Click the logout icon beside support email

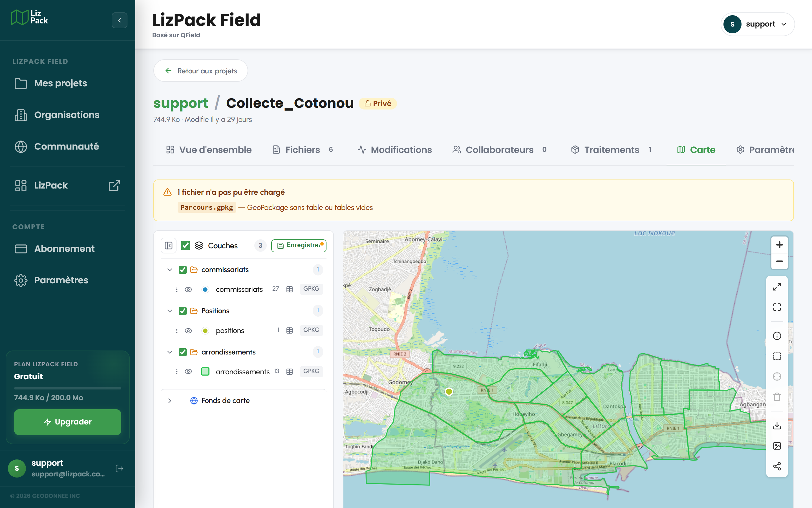[120, 468]
